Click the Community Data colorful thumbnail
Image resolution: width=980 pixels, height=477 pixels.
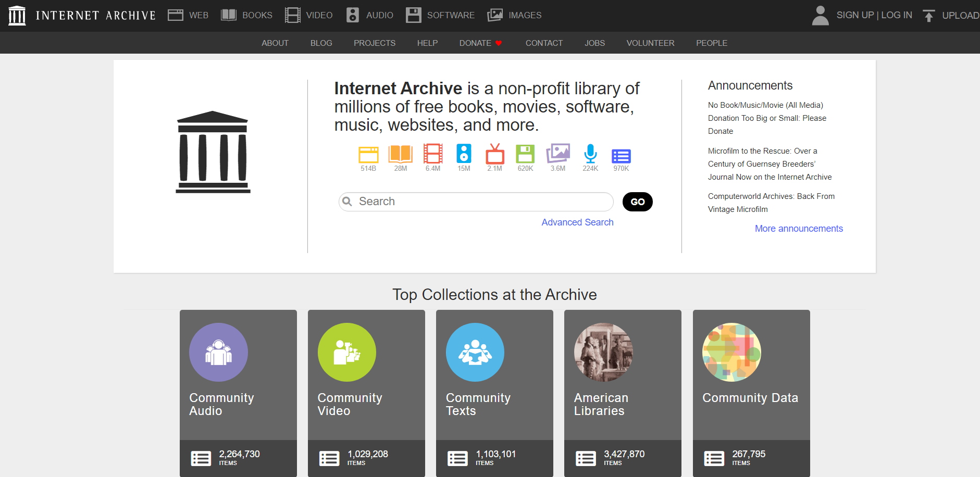[x=731, y=352]
